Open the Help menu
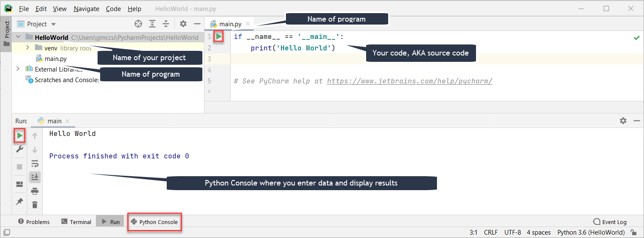Viewport: 644px width, 238px height. (x=134, y=8)
